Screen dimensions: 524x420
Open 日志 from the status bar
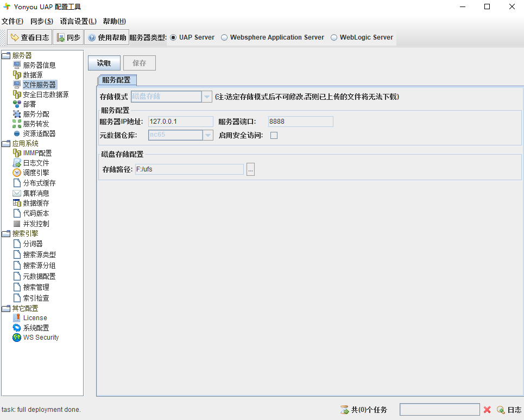point(509,410)
